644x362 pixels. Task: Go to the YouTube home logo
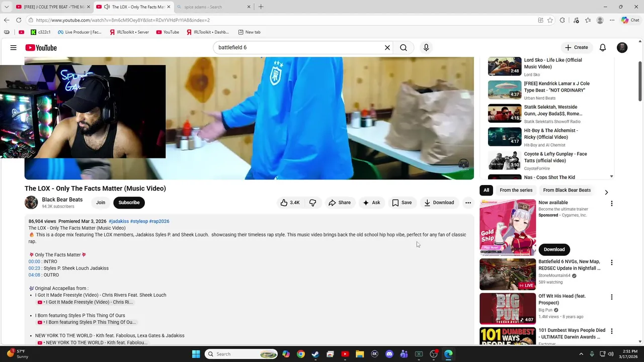pos(41,48)
